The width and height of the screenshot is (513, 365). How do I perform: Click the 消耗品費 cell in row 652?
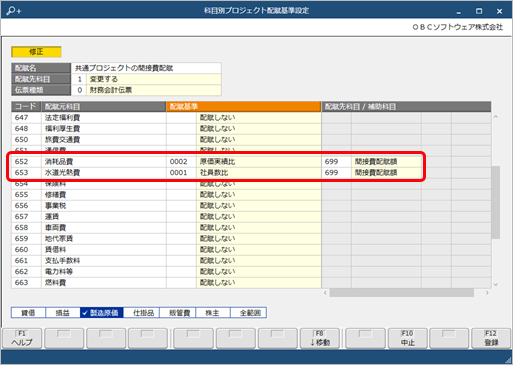click(x=104, y=162)
